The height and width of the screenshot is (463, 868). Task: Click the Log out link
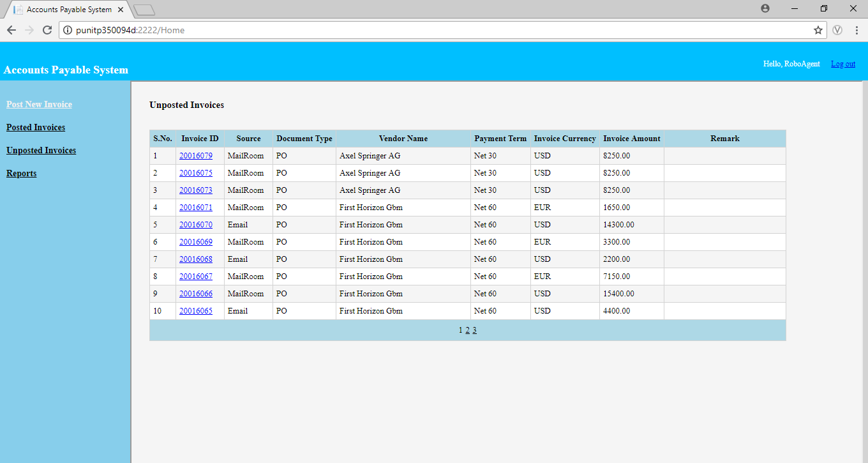843,64
